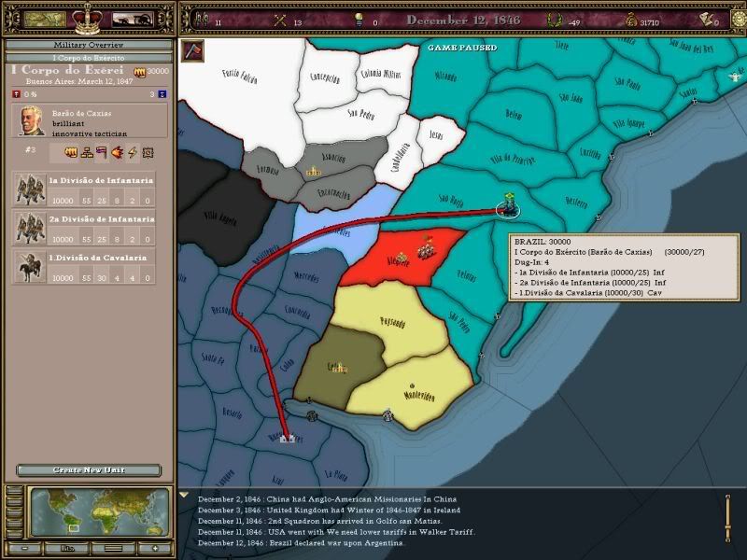Click the lightning bolt army order icon
The height and width of the screenshot is (560, 747).
pyautogui.click(x=133, y=153)
